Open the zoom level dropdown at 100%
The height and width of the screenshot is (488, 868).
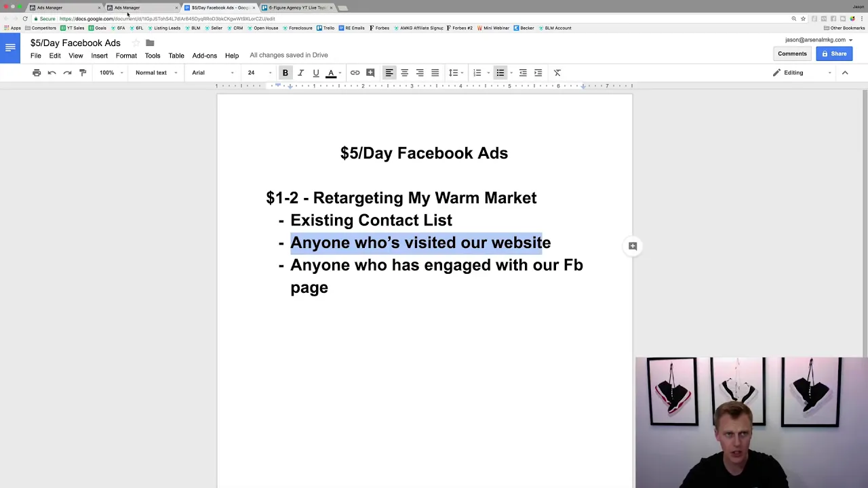pos(111,73)
